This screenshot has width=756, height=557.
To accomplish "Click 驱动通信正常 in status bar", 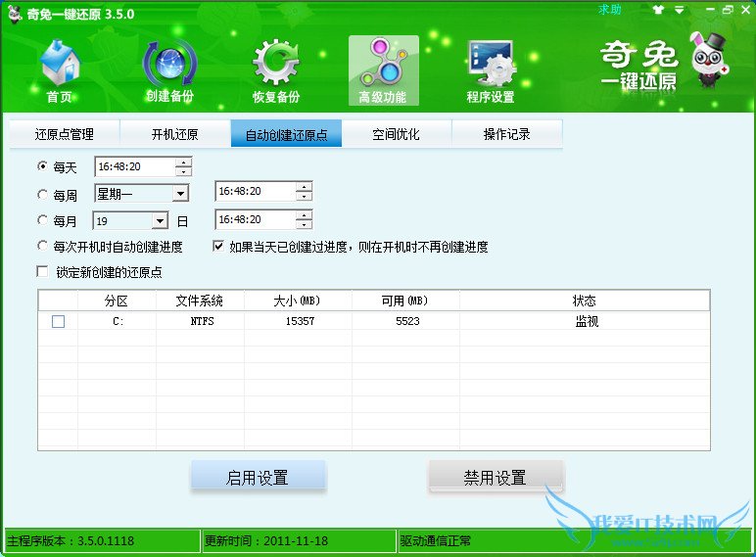I will point(574,540).
